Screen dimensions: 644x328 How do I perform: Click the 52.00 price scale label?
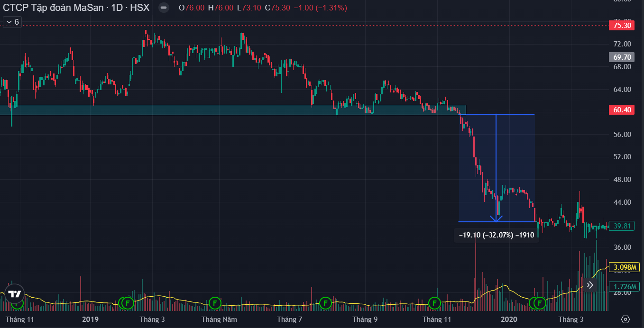click(622, 157)
